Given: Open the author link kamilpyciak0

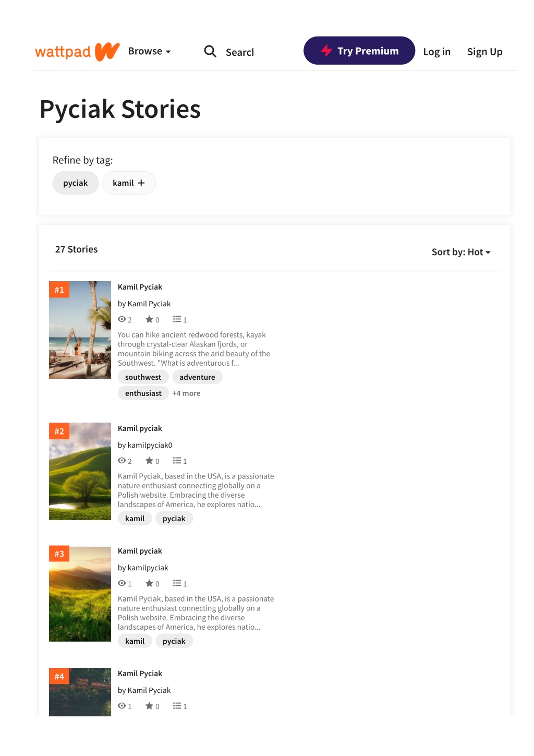Looking at the screenshot, I should [150, 445].
